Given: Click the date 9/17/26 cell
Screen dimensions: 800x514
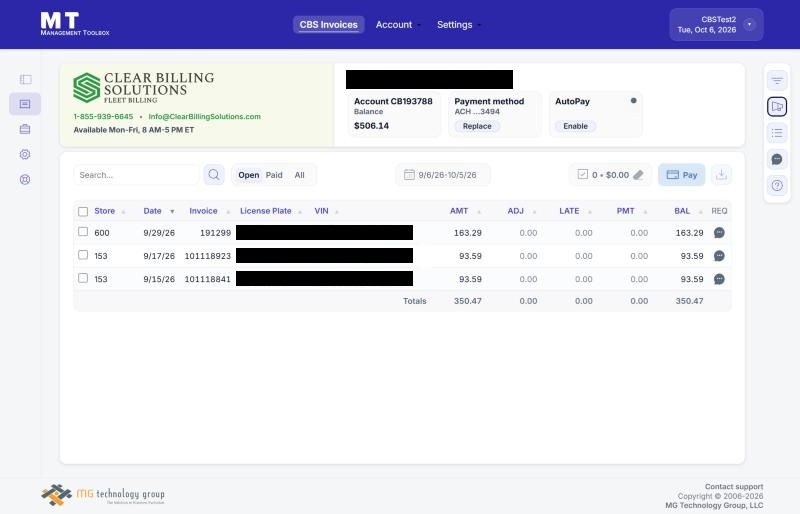Looking at the screenshot, I should (159, 256).
